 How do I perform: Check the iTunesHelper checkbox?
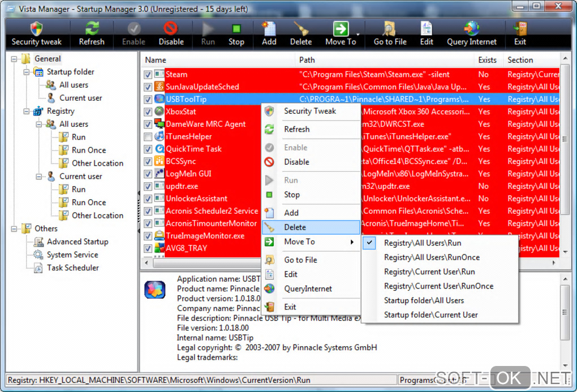[x=148, y=136]
